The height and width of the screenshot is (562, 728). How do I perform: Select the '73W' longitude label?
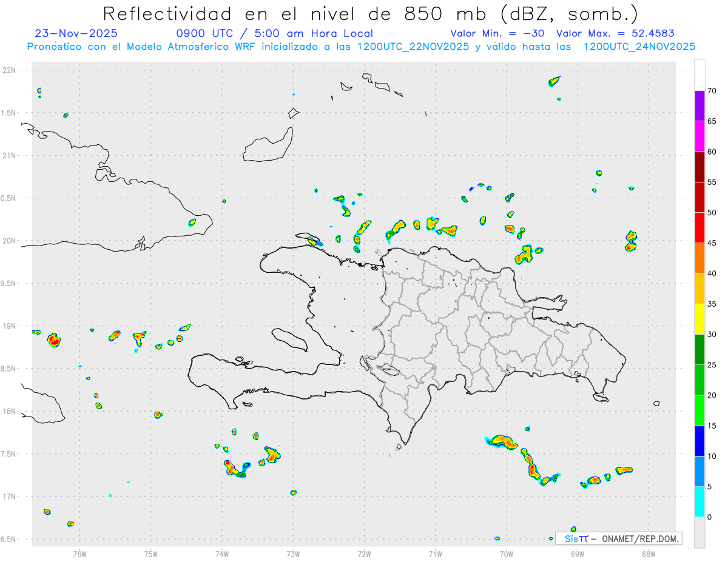(x=293, y=553)
